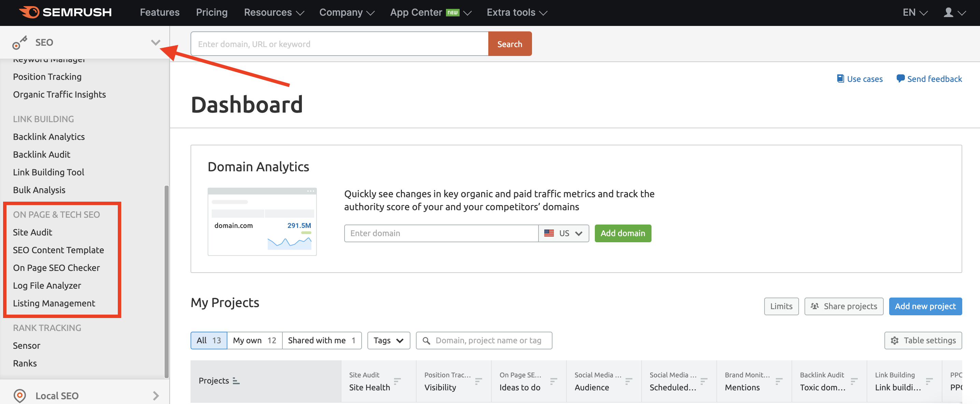Open the user account profile icon
Viewport: 980px width, 404px height.
tap(949, 13)
